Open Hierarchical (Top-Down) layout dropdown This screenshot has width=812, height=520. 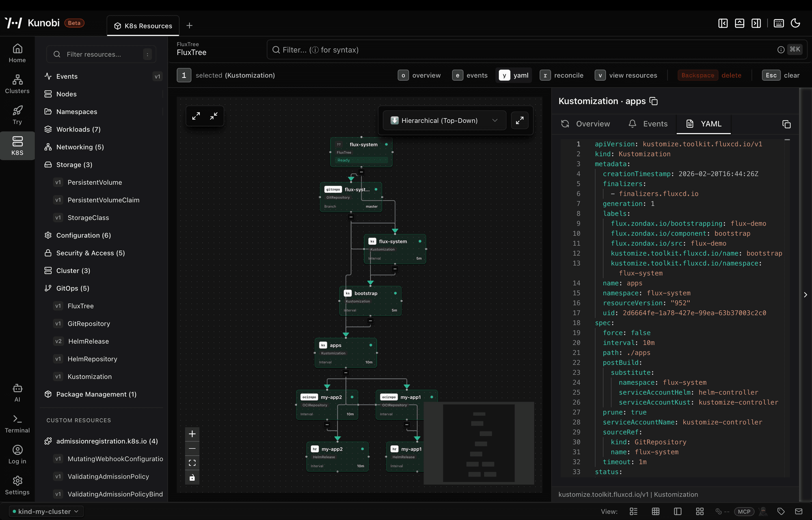click(x=444, y=120)
